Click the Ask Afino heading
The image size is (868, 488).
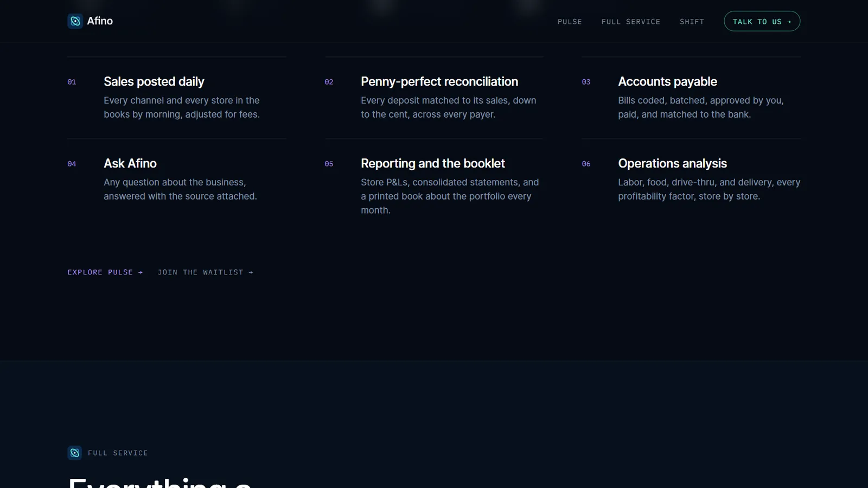[x=130, y=163]
